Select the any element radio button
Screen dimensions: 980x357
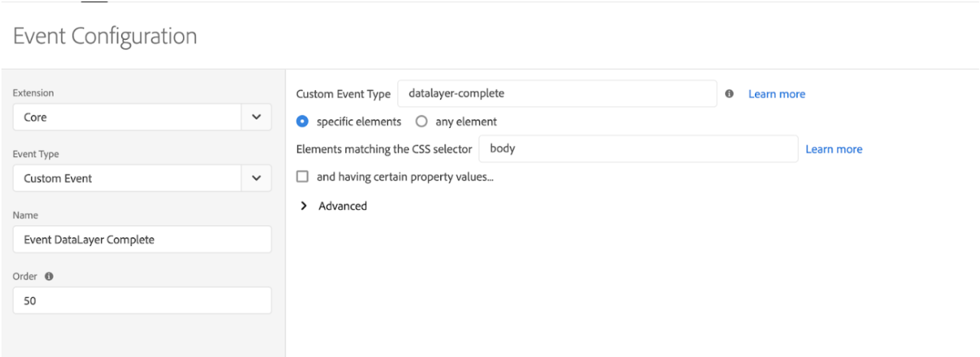[420, 121]
